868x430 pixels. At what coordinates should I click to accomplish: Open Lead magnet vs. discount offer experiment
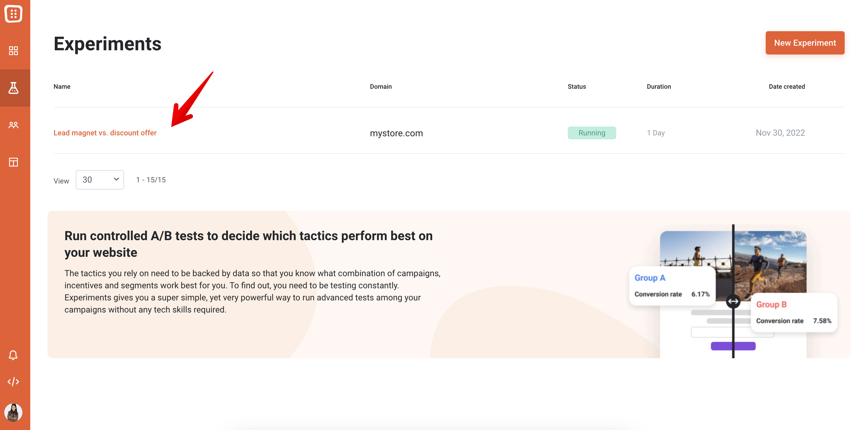pyautogui.click(x=105, y=133)
